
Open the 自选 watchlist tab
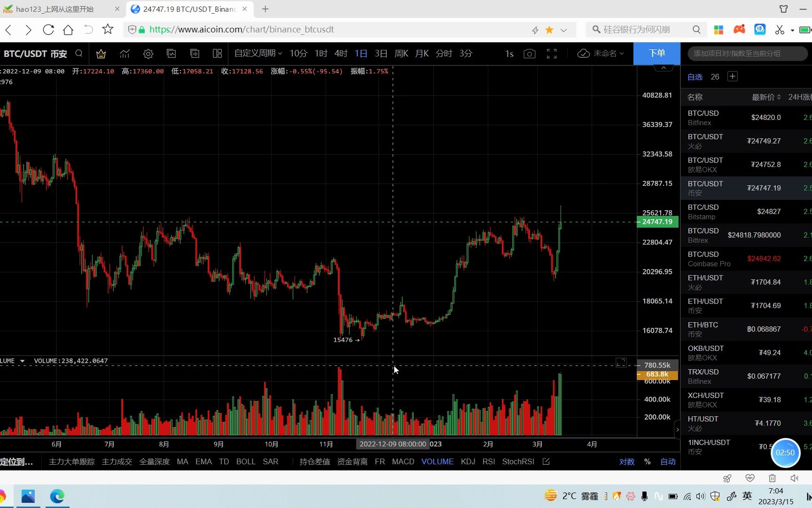pyautogui.click(x=695, y=77)
